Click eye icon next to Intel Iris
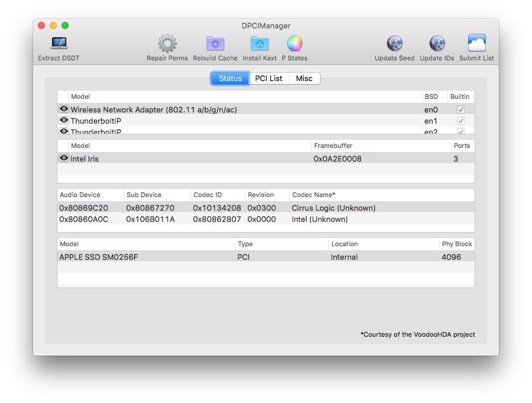The height and width of the screenshot is (403, 532). [64, 159]
